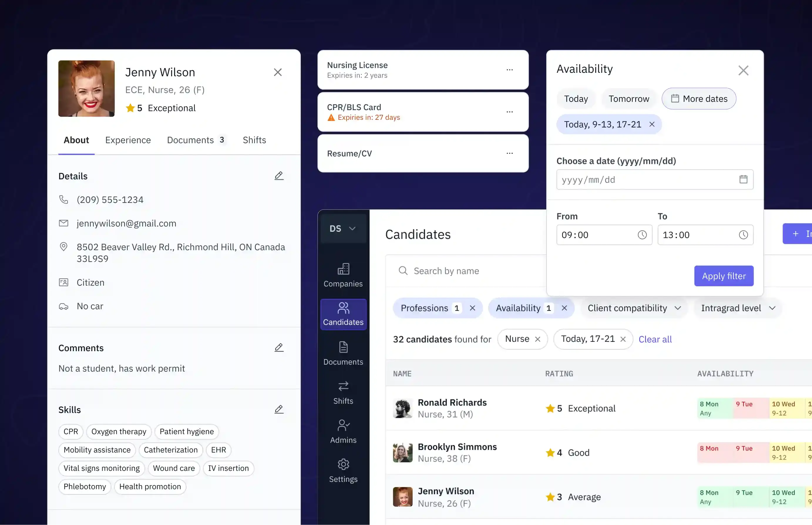812x525 pixels.
Task: Expand the Intragrad level dropdown
Action: 738,308
